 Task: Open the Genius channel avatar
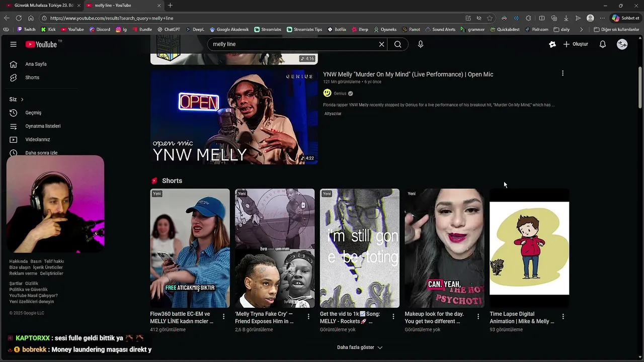coord(327,93)
